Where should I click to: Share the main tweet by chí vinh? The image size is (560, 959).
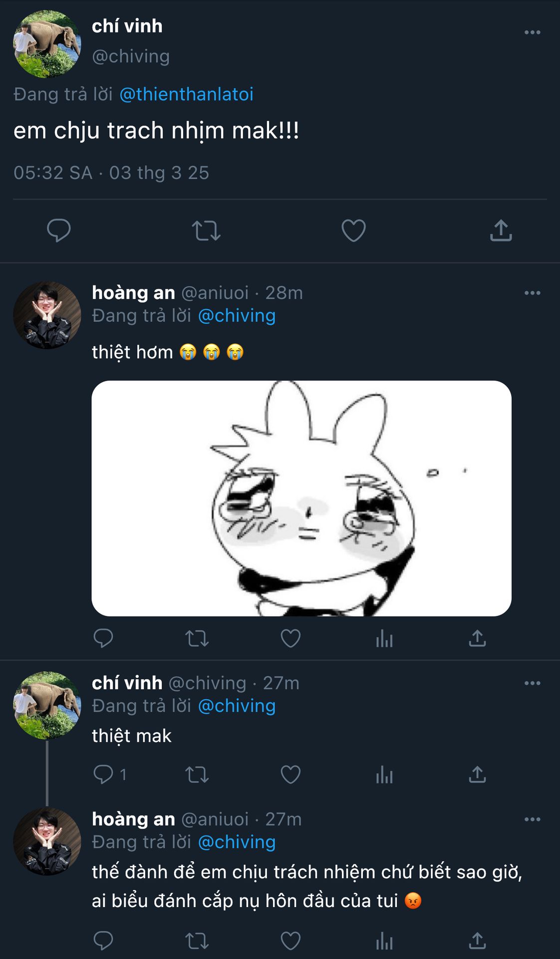tap(501, 230)
